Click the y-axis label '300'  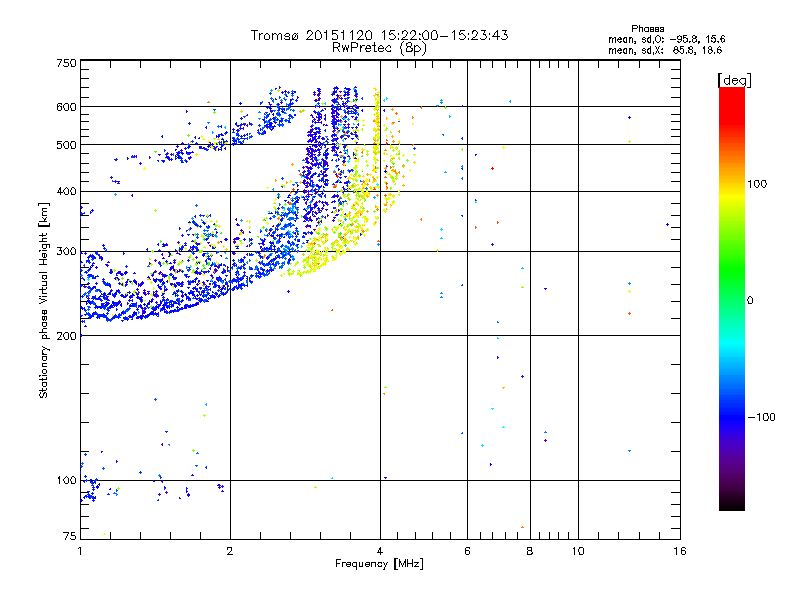66,252
